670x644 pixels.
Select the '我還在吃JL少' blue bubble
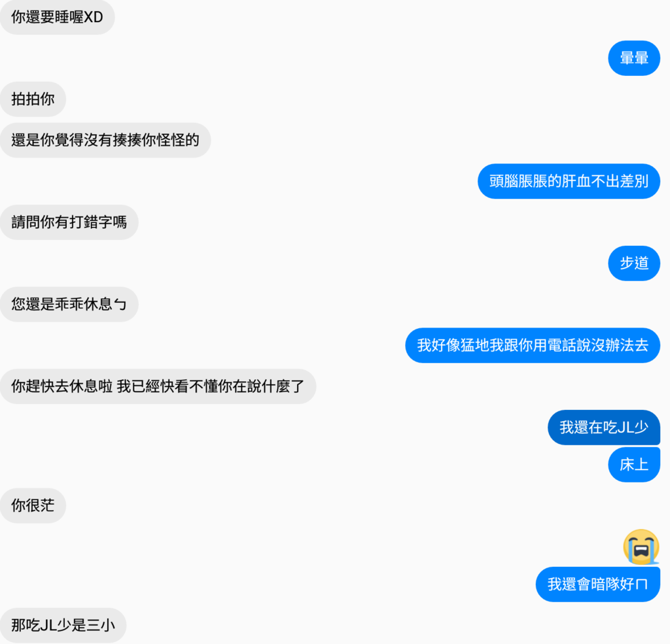tap(604, 428)
